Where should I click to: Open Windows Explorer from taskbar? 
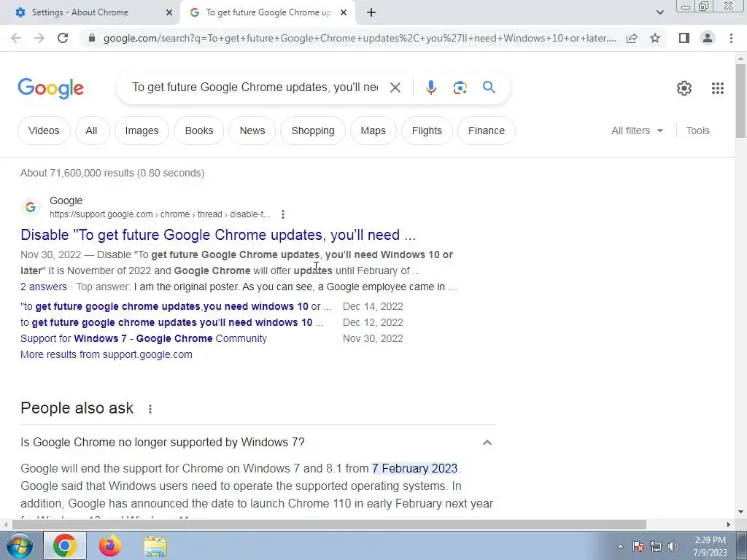[x=156, y=546]
